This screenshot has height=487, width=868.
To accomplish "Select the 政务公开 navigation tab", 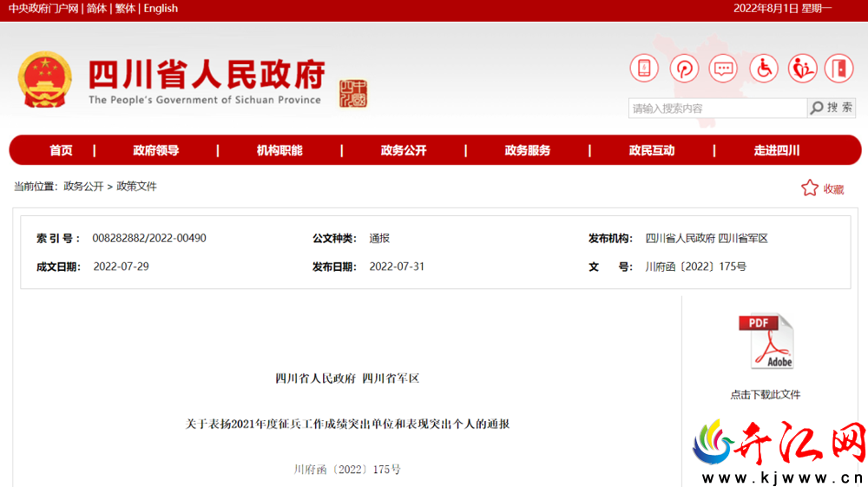I will pos(404,150).
